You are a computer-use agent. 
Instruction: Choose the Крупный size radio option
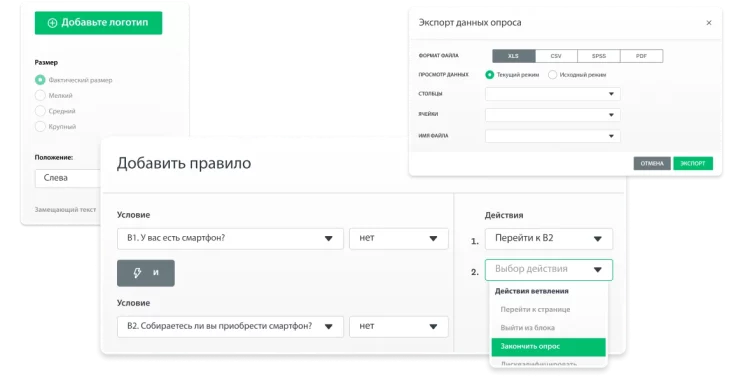tap(40, 126)
